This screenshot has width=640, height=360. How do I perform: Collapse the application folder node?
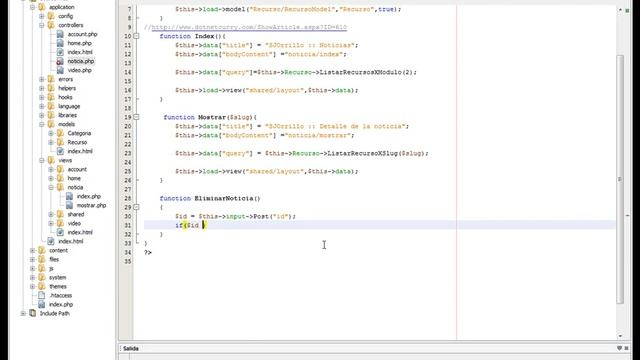[x=33, y=7]
